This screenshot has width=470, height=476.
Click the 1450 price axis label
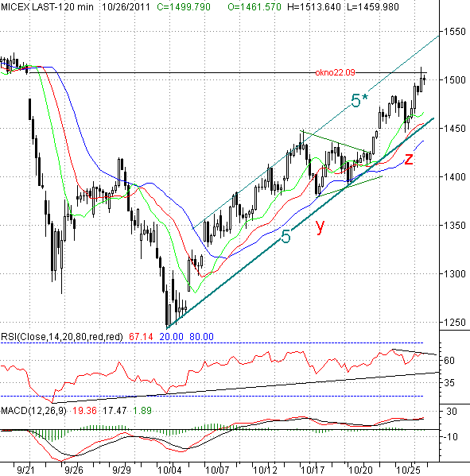455,129
